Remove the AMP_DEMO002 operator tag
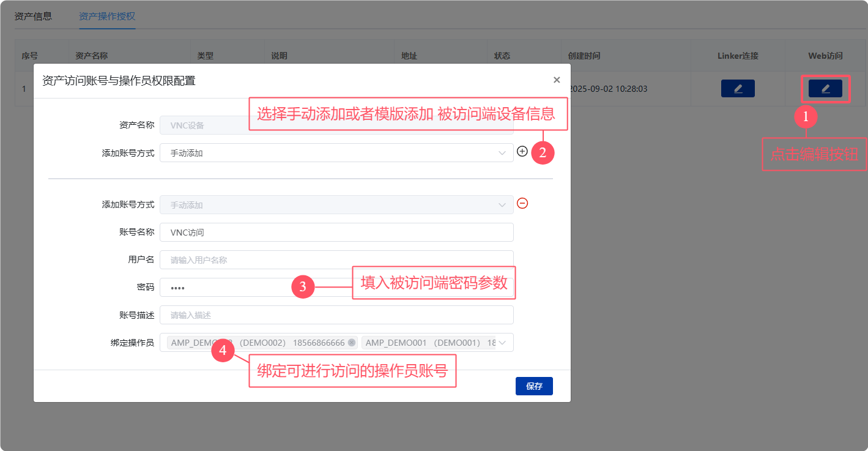Image resolution: width=868 pixels, height=451 pixels. [352, 343]
